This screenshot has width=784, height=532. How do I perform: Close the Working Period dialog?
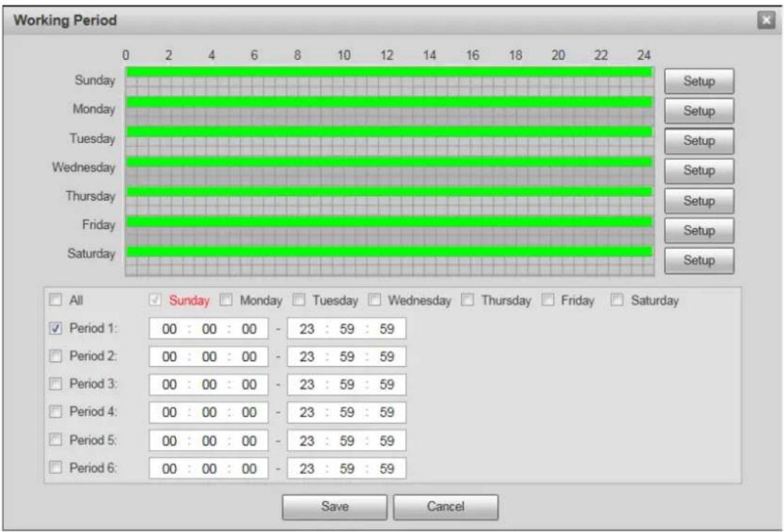(766, 20)
